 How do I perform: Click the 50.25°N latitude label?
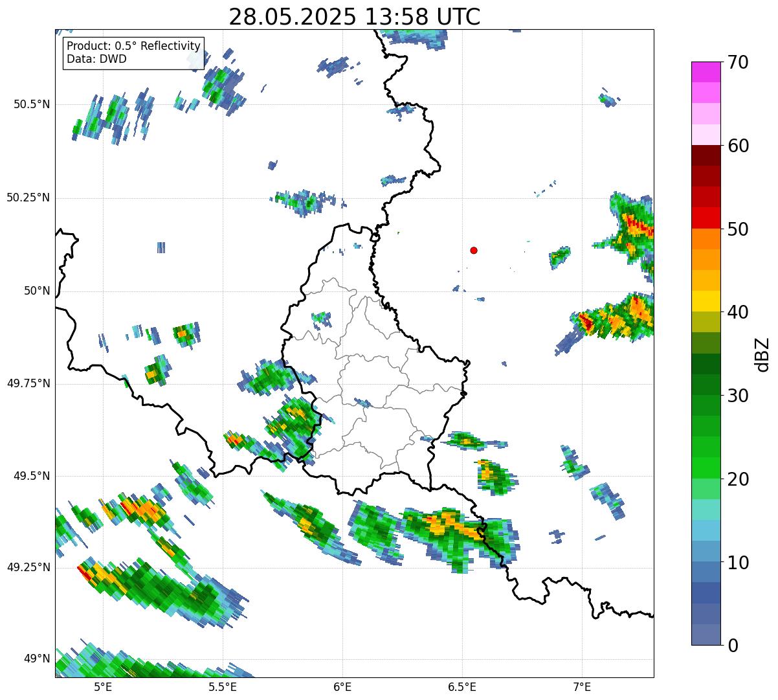click(x=28, y=198)
